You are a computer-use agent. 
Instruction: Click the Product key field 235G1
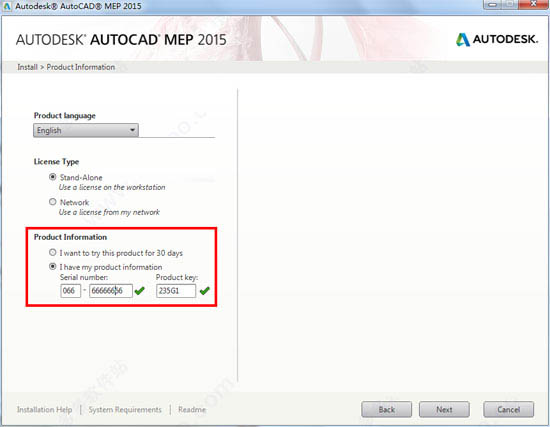coord(176,291)
